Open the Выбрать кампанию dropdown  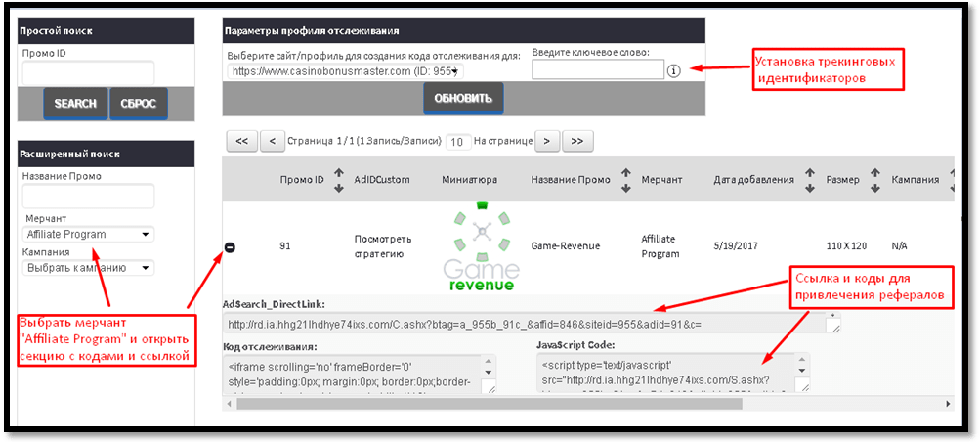88,268
